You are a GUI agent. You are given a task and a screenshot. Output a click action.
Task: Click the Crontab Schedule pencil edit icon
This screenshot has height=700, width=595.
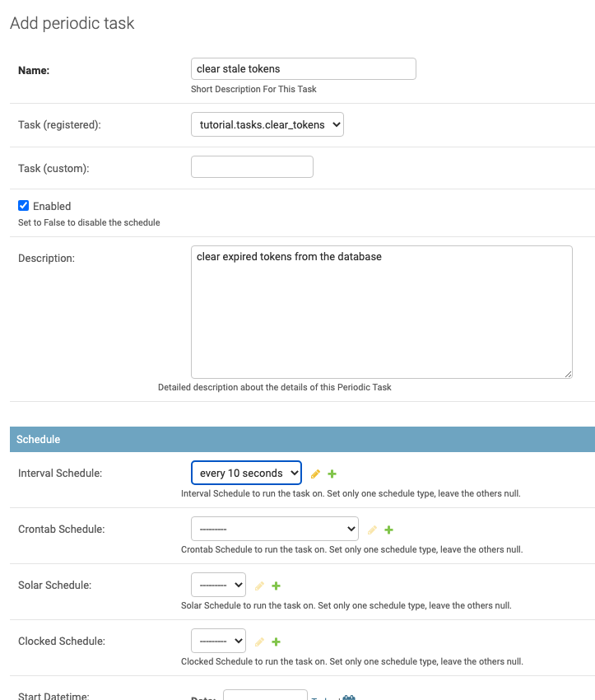pyautogui.click(x=372, y=530)
